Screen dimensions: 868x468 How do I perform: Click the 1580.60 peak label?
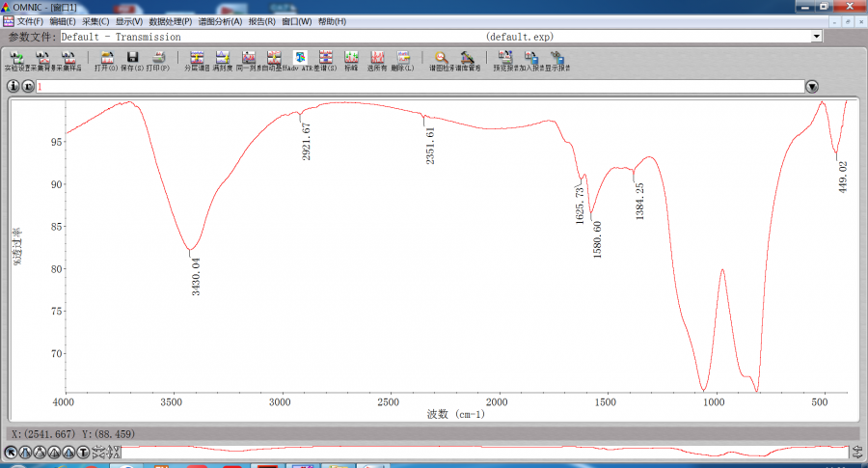597,240
